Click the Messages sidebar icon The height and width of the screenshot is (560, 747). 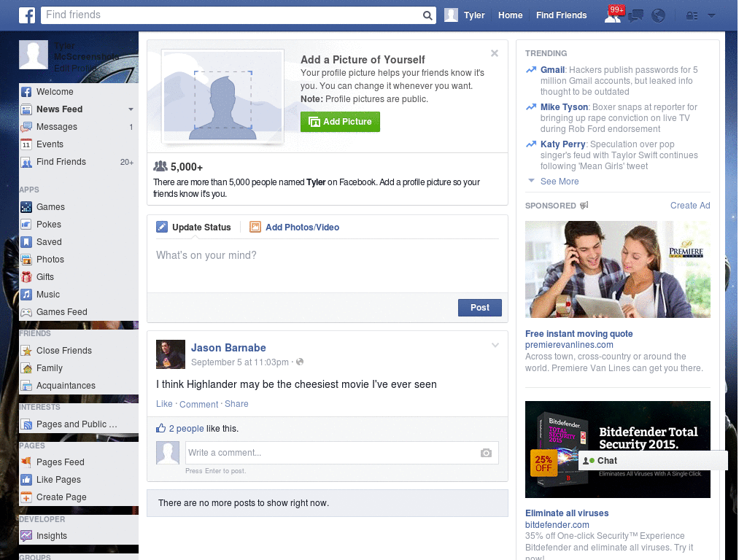(26, 127)
